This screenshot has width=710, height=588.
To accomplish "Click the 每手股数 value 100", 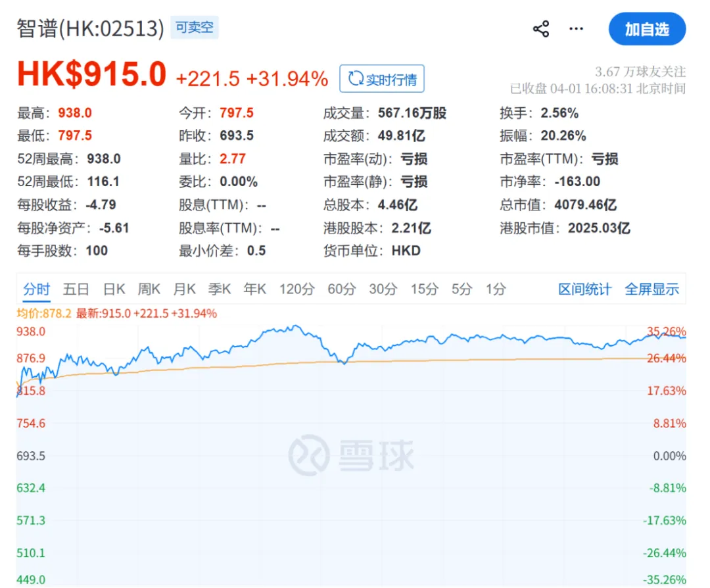I will pyautogui.click(x=97, y=251).
